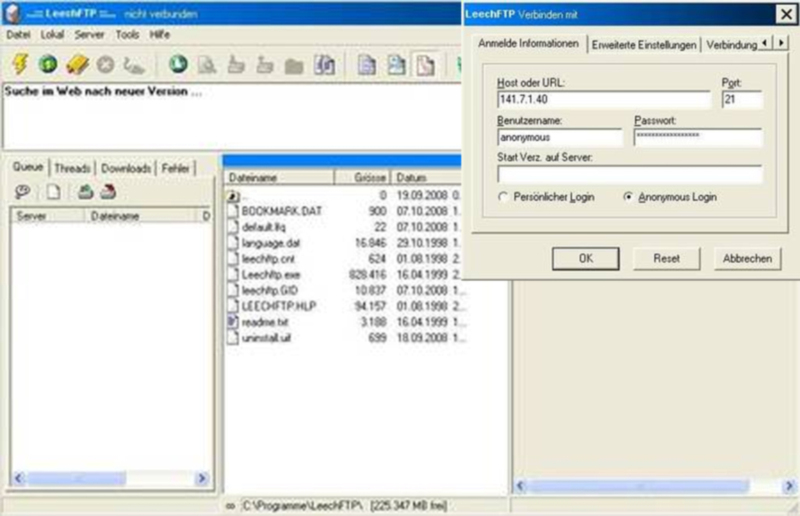The height and width of the screenshot is (516, 800).
Task: Click the two-documents compare toolbar icon
Action: [324, 65]
